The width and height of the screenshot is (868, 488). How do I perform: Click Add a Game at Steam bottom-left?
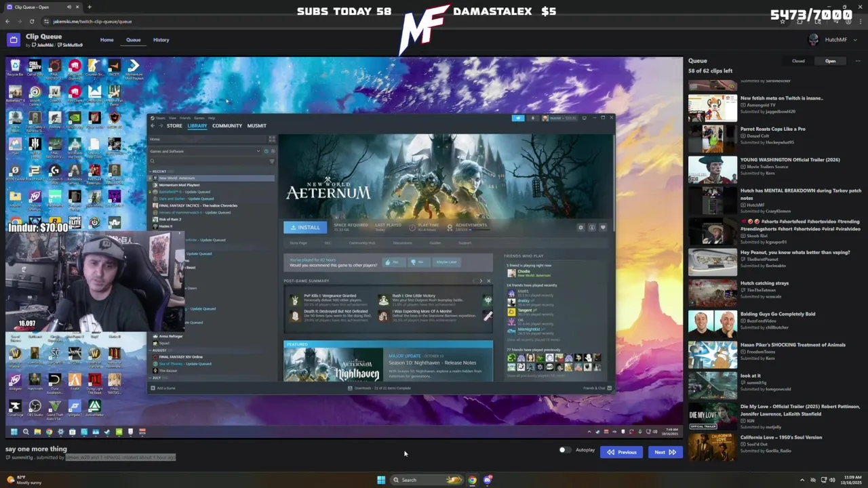(163, 388)
